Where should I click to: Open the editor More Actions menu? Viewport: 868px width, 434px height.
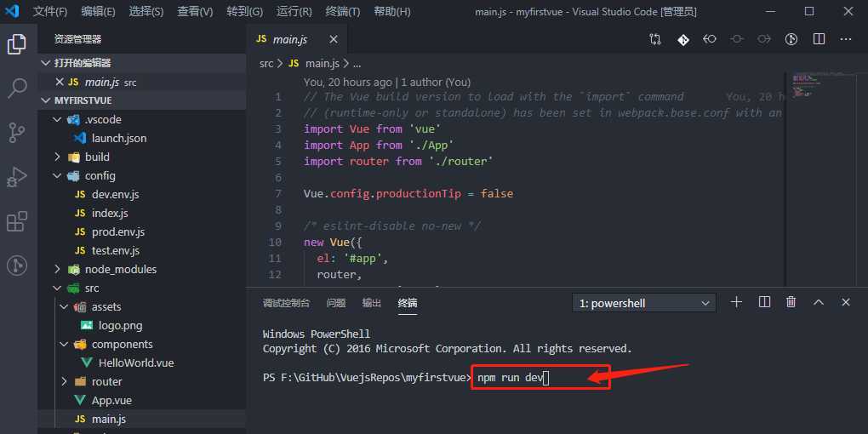coord(846,39)
